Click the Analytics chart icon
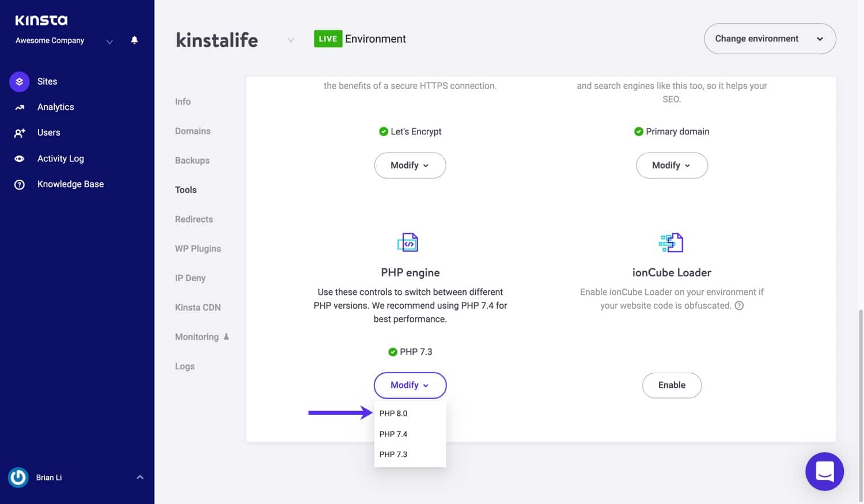The image size is (864, 504). click(20, 107)
